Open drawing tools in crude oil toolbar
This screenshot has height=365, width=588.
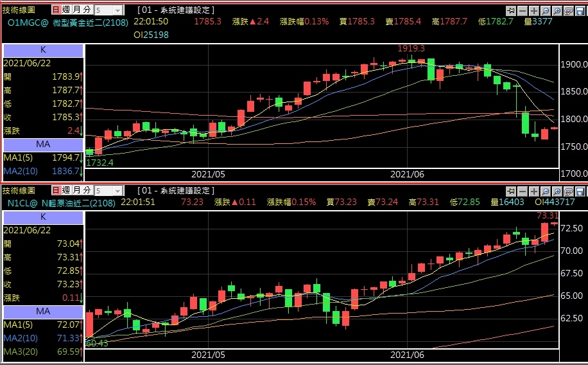click(569, 191)
